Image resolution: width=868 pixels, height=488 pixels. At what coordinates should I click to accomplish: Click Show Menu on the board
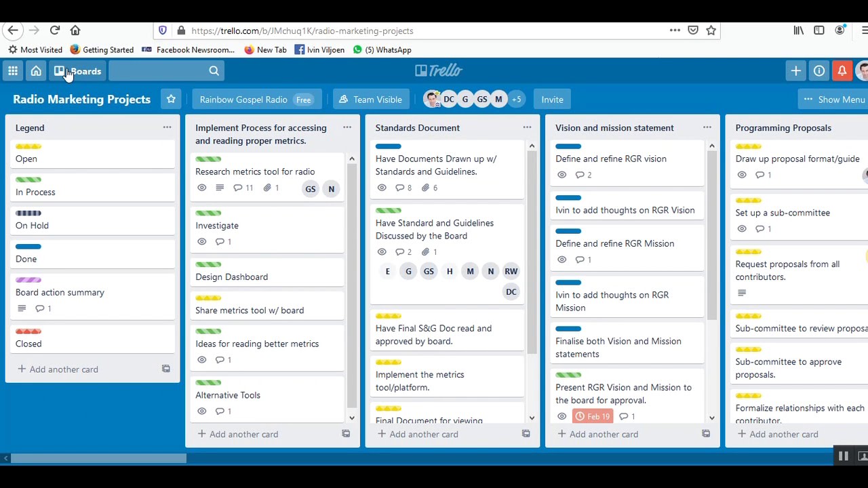[x=833, y=100]
